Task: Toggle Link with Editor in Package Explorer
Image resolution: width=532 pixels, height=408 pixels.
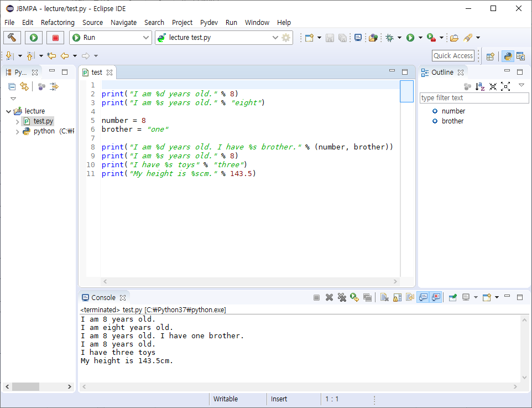Action: pyautogui.click(x=24, y=86)
